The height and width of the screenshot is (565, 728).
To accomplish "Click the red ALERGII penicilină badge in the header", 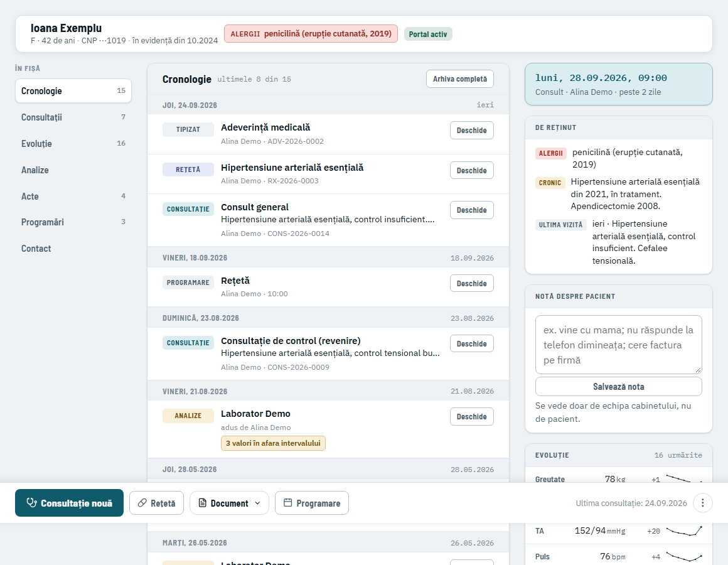I will (x=311, y=34).
